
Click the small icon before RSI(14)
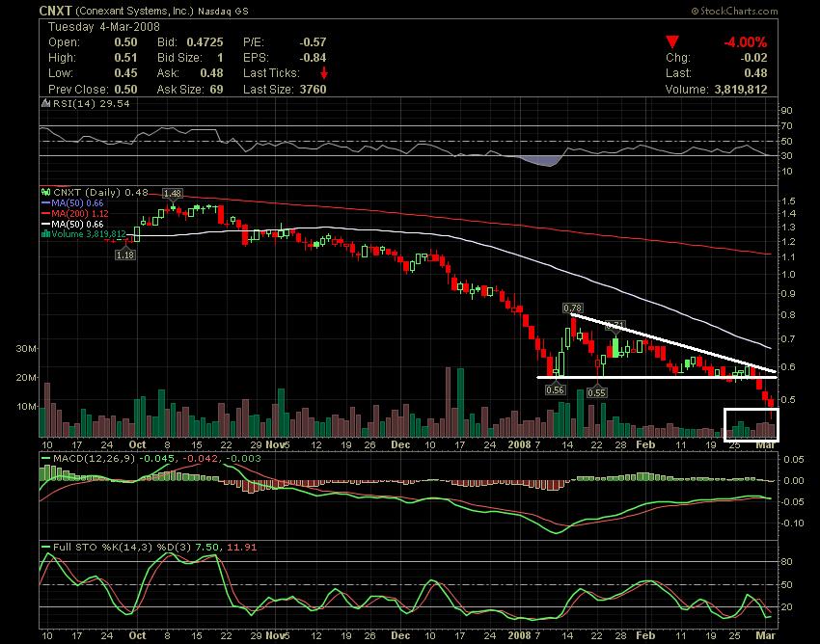coord(46,103)
